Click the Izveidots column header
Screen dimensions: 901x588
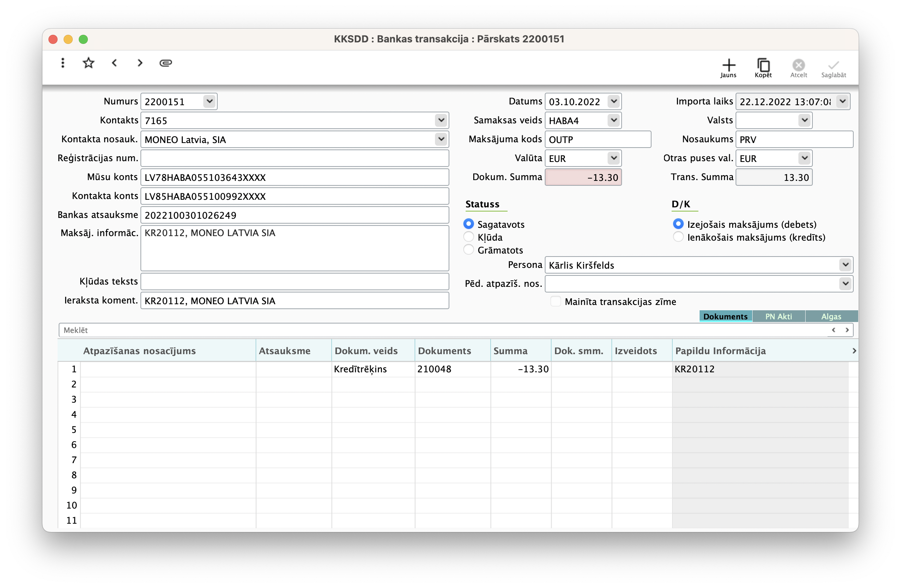point(642,351)
